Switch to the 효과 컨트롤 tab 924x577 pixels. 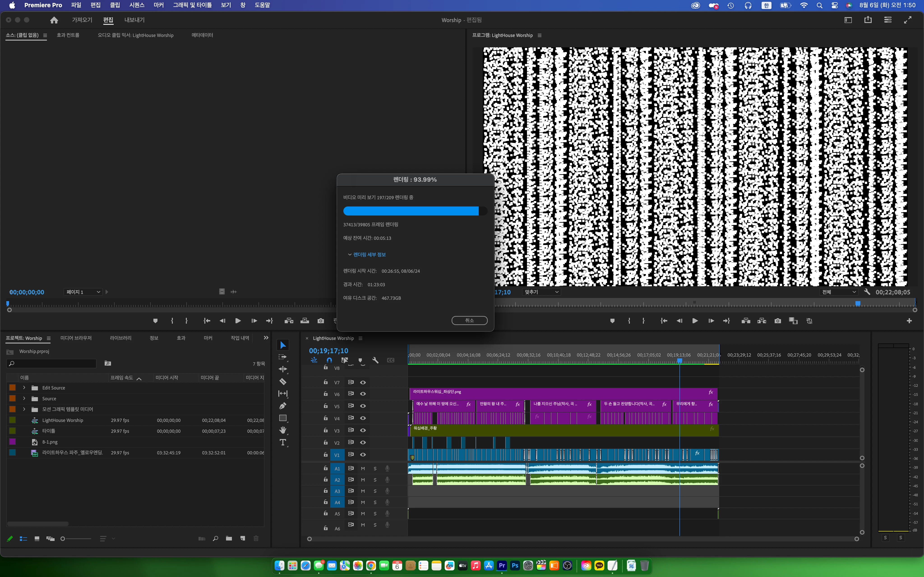point(68,35)
